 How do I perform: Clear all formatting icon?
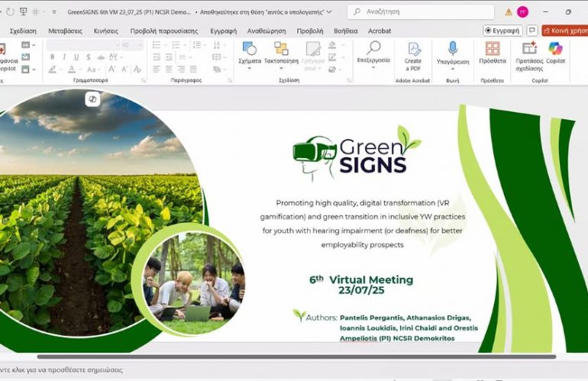pos(137,69)
